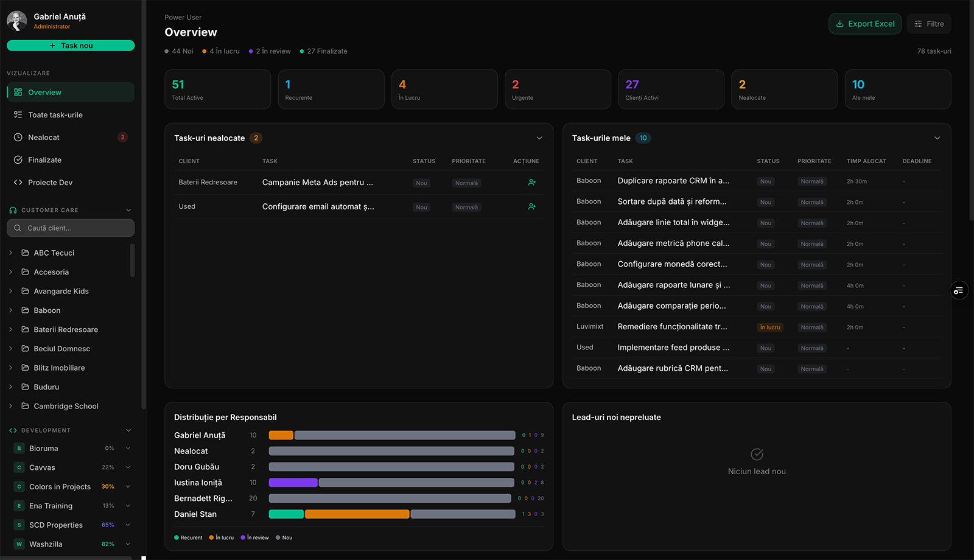This screenshot has height=560, width=974.
Task: Click the Toate task-urile list icon
Action: (18, 115)
